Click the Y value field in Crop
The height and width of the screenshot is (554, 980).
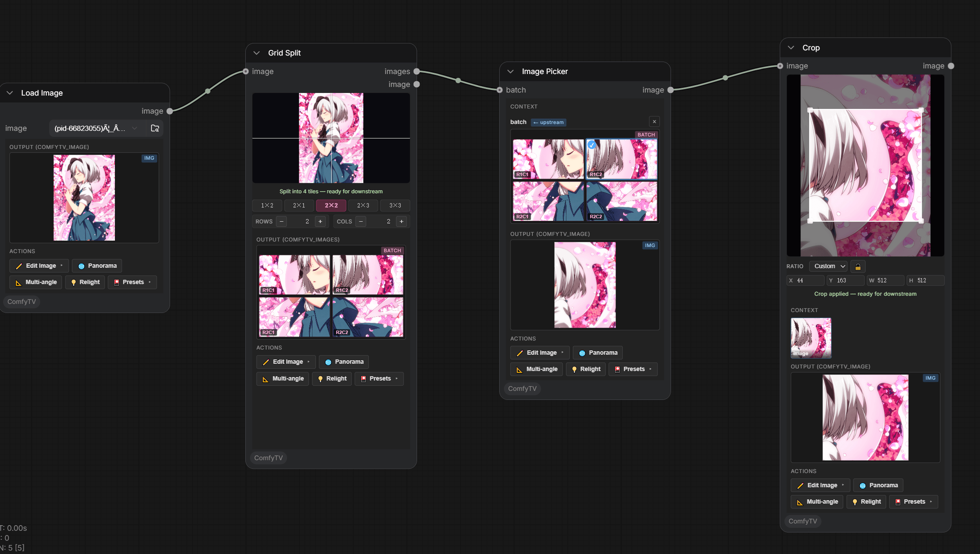(x=846, y=281)
